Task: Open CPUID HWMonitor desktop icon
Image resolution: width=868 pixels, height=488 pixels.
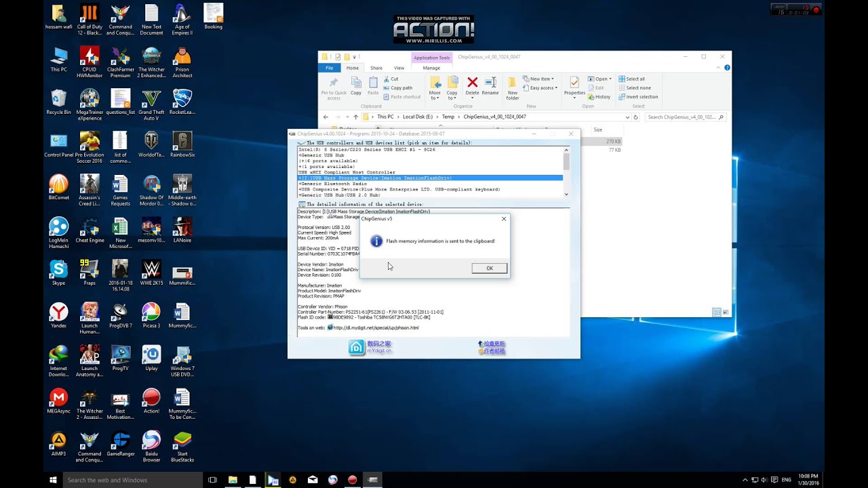Action: pyautogui.click(x=90, y=57)
